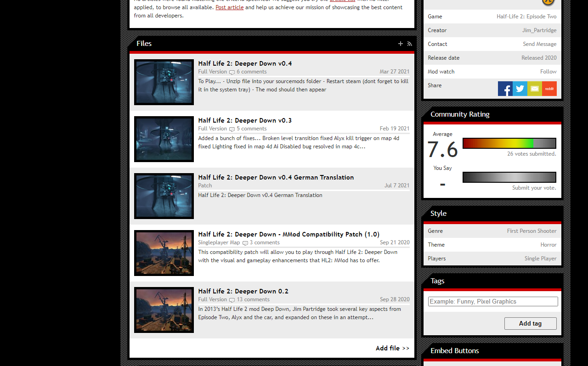Share the mod on Facebook
588x366 pixels.
tap(505, 89)
